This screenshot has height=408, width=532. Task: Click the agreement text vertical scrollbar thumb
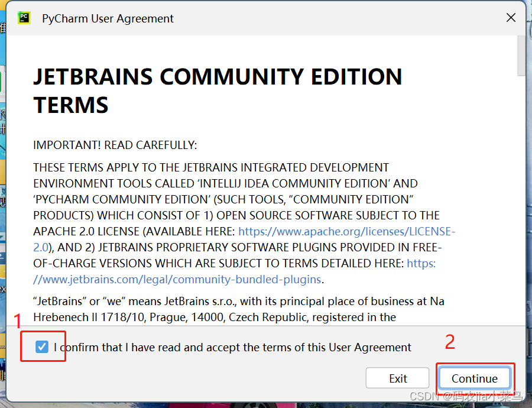click(x=521, y=56)
